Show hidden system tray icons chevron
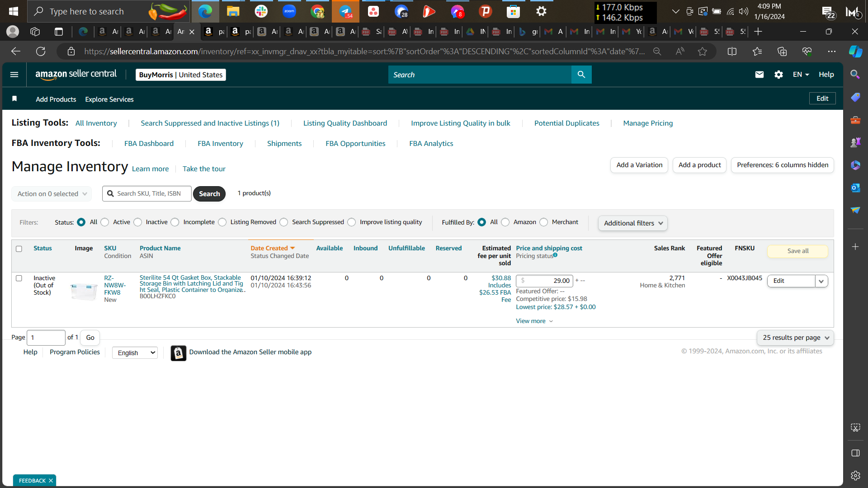The image size is (868, 488). coord(675,11)
